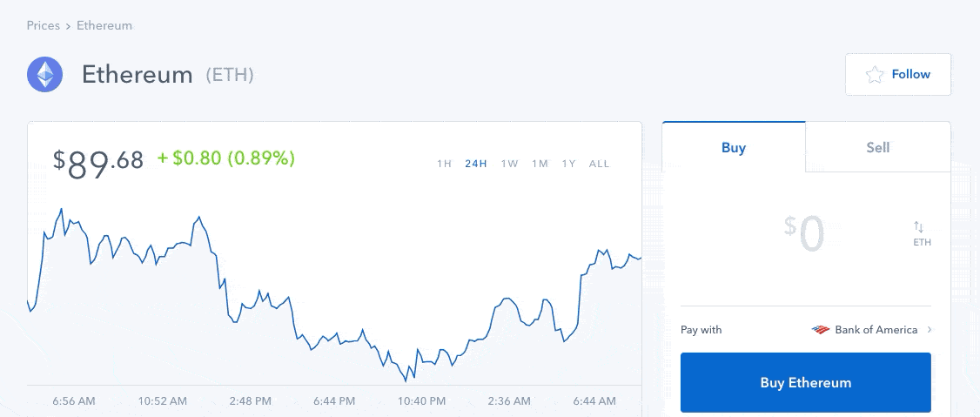Viewport: 980px width, 417px height.
Task: Select the 1H chart range
Action: [444, 164]
